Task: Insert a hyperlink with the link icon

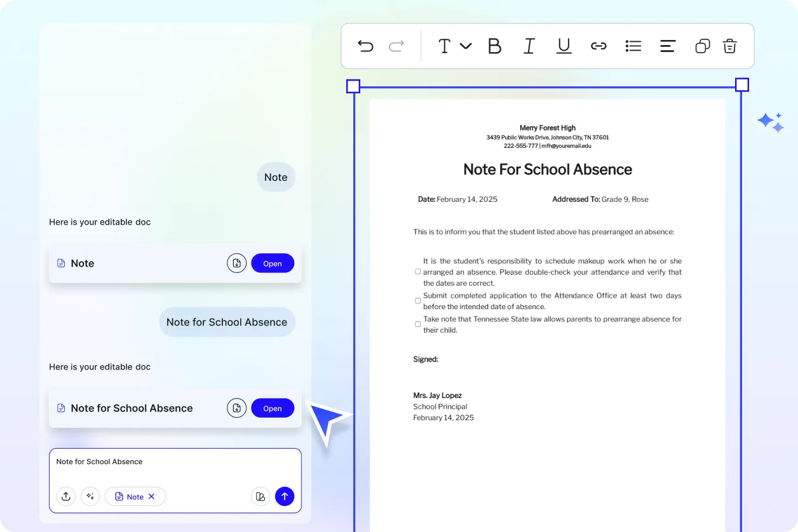Action: (598, 46)
